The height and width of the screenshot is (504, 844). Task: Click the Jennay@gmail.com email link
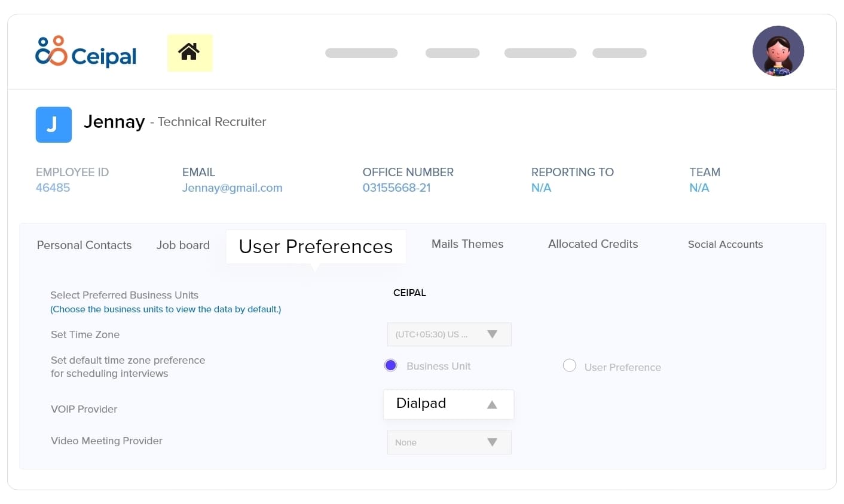(x=232, y=188)
